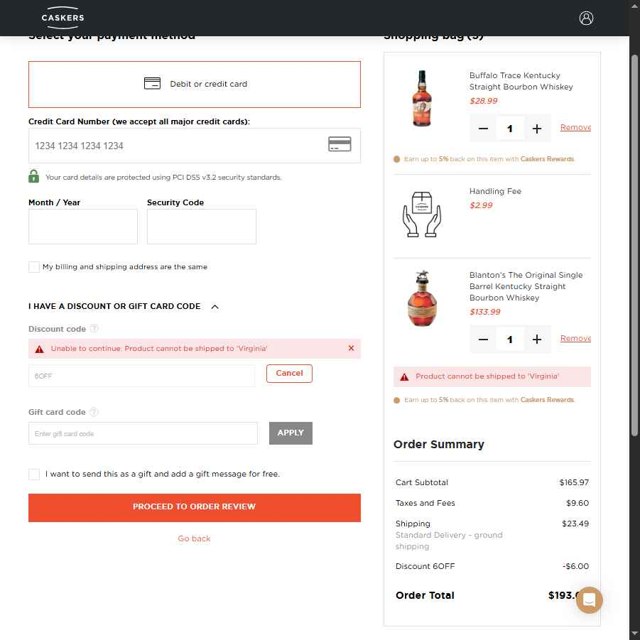Image resolution: width=640 pixels, height=640 pixels.
Task: Focus the Month / Year field
Action: 83,227
